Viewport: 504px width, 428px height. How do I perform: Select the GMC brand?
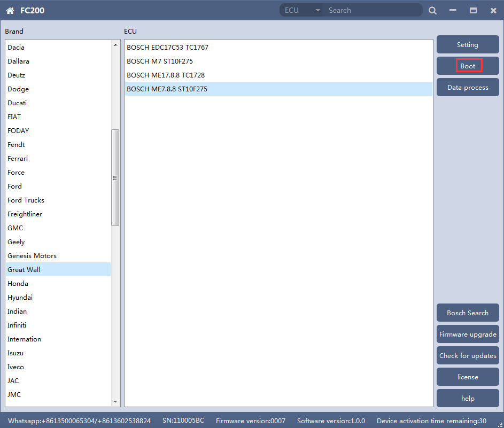click(58, 228)
